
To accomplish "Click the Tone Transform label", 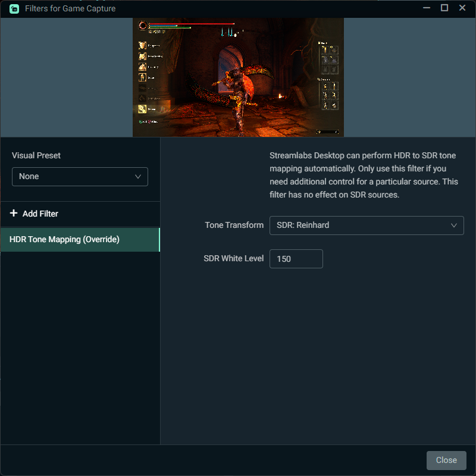I will click(x=234, y=226).
